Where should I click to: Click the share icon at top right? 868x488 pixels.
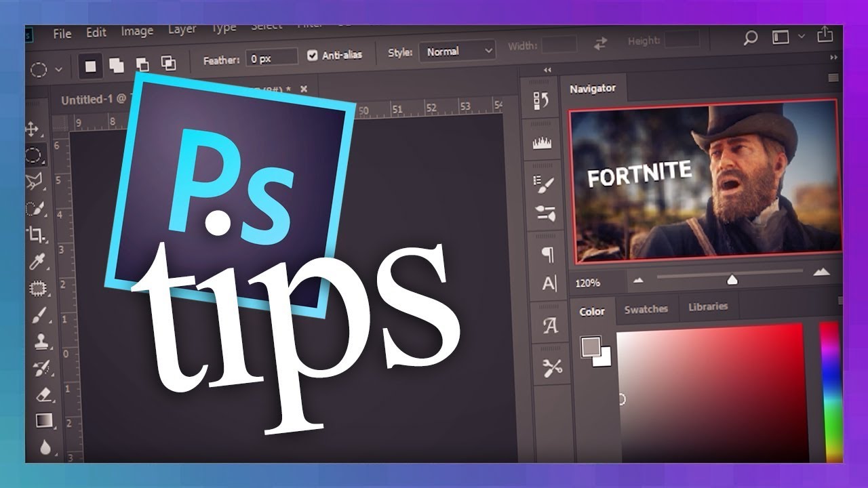(824, 34)
